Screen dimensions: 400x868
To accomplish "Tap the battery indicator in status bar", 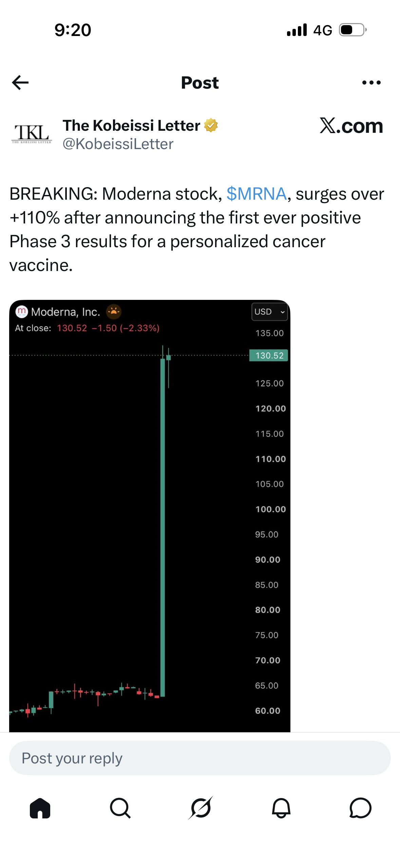I will coord(353,30).
